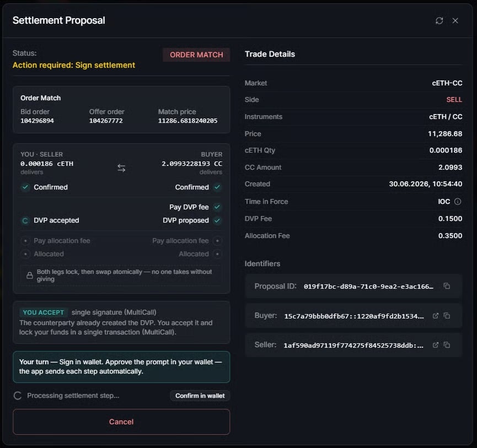Copy the Proposal ID
The height and width of the screenshot is (448, 477).
pos(447,286)
